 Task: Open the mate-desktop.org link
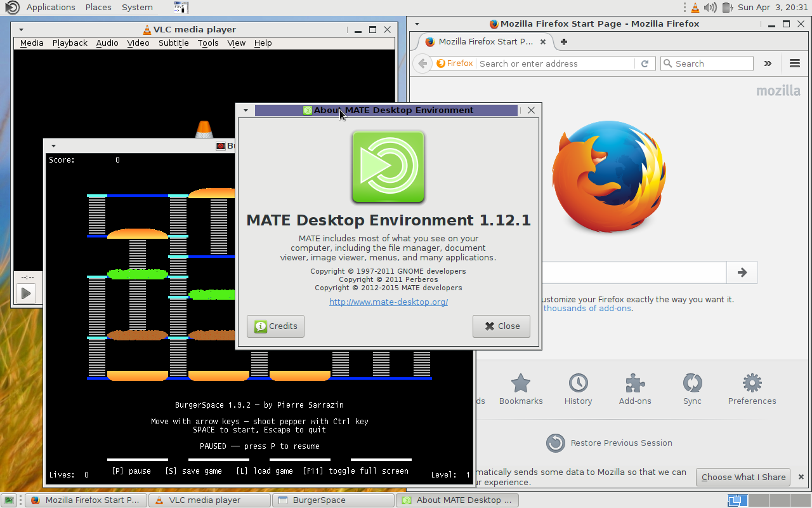tap(388, 302)
